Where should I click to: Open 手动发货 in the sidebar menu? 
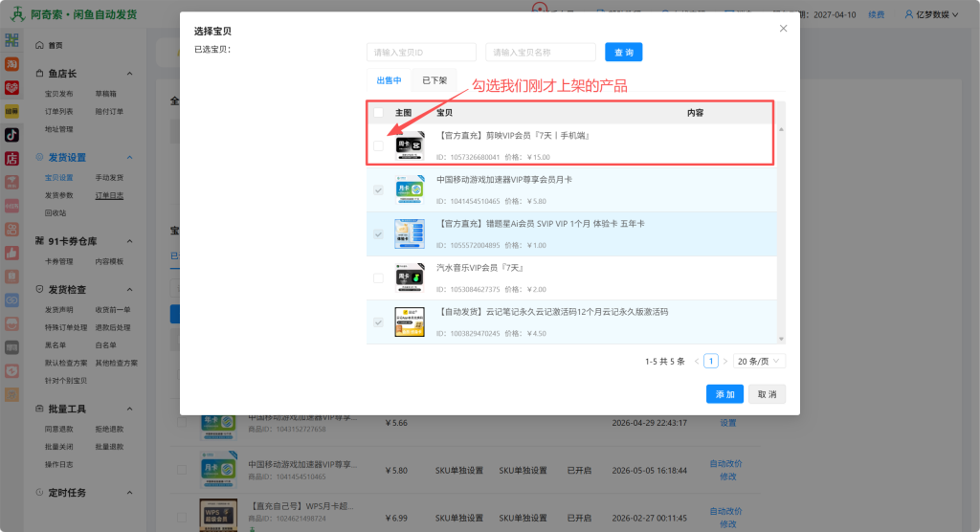coord(109,178)
